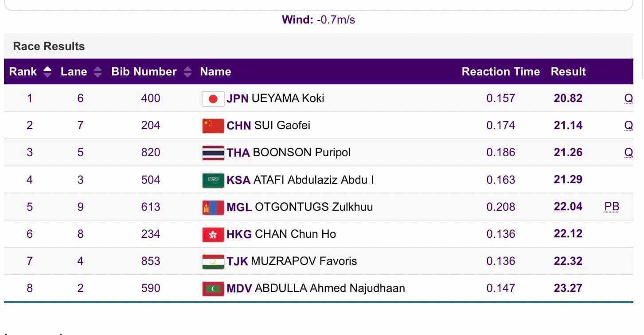Screen dimensions: 644x335
Task: Sort by Bib Number sort arrows
Action: pyautogui.click(x=187, y=72)
